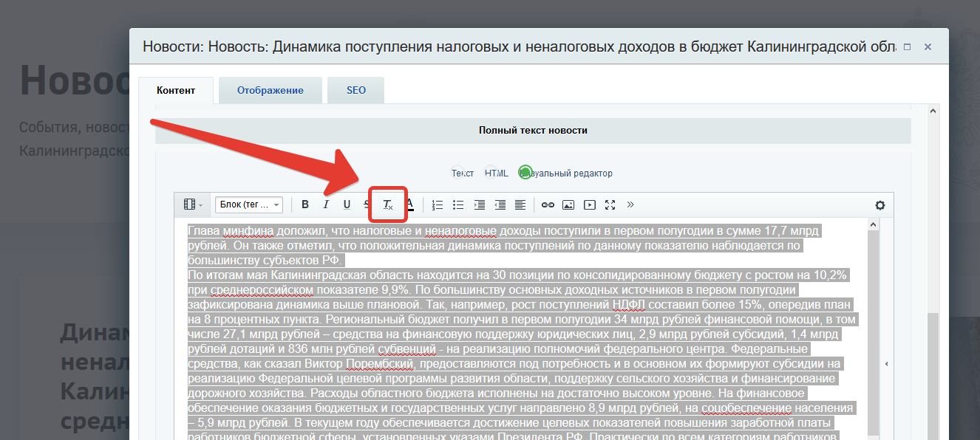Click the Remove Formatting (Tx) icon
Viewport: 980px width, 440px height.
click(387, 204)
